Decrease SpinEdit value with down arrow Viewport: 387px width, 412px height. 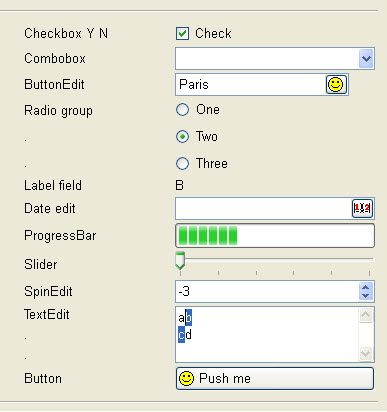pyautogui.click(x=366, y=296)
